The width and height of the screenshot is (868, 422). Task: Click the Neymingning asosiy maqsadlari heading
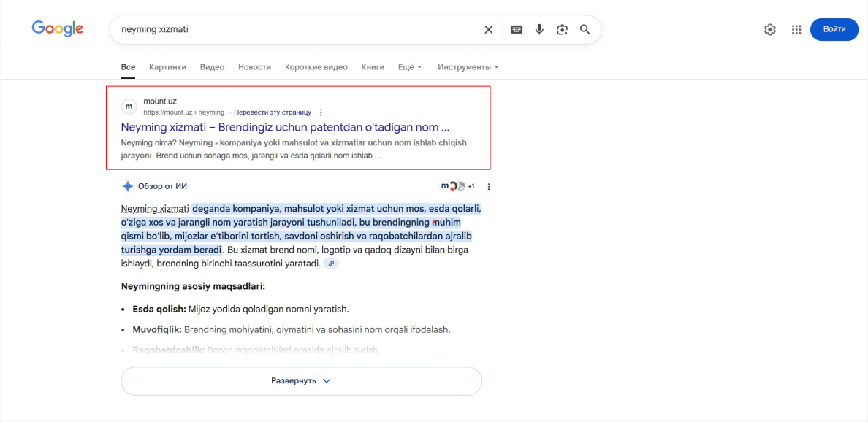193,286
